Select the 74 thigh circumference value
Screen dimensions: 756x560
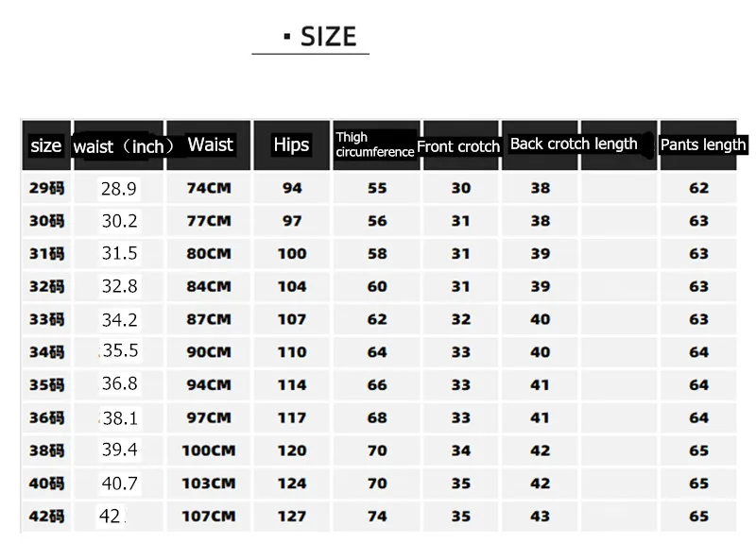[x=377, y=517]
